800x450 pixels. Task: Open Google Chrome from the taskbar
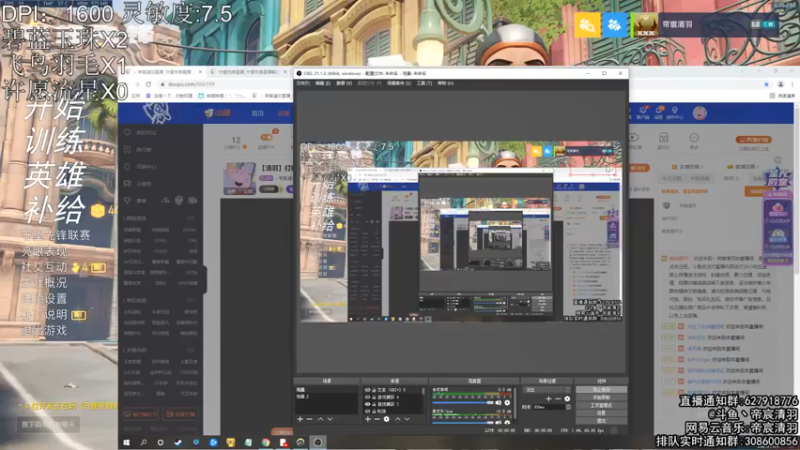click(265, 442)
